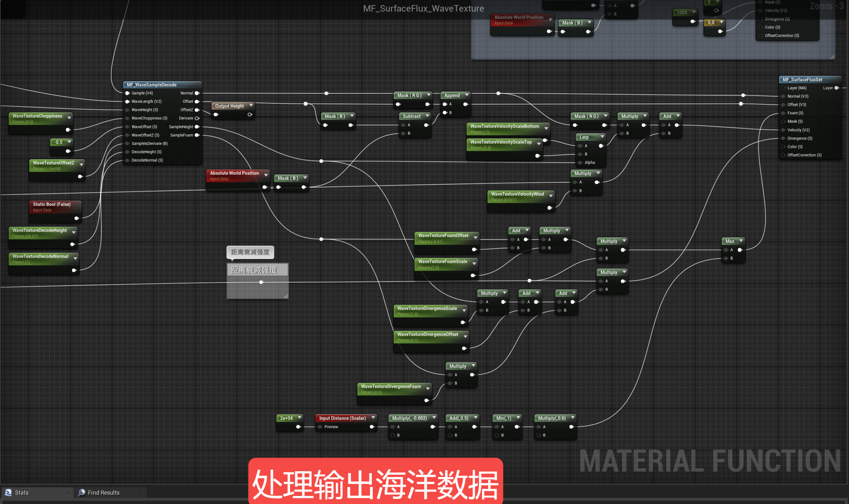Click the Lerp node's Alpha input pin
This screenshot has width=849, height=504.
pos(580,163)
